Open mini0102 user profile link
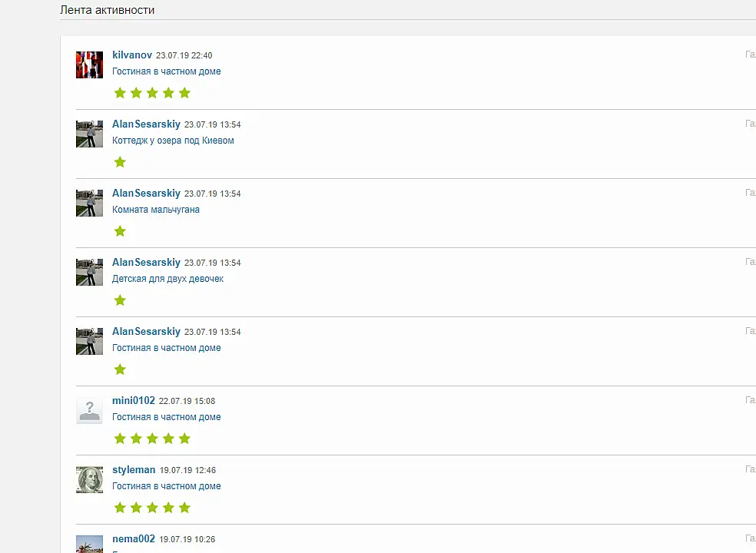The height and width of the screenshot is (553, 756). click(134, 401)
